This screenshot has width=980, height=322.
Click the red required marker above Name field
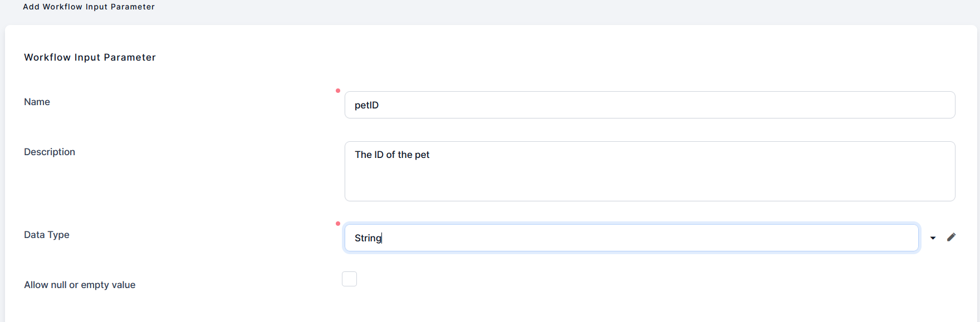point(338,91)
